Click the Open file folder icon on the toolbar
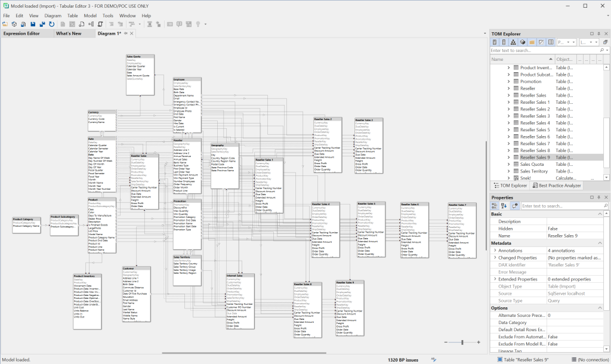 (x=5, y=24)
